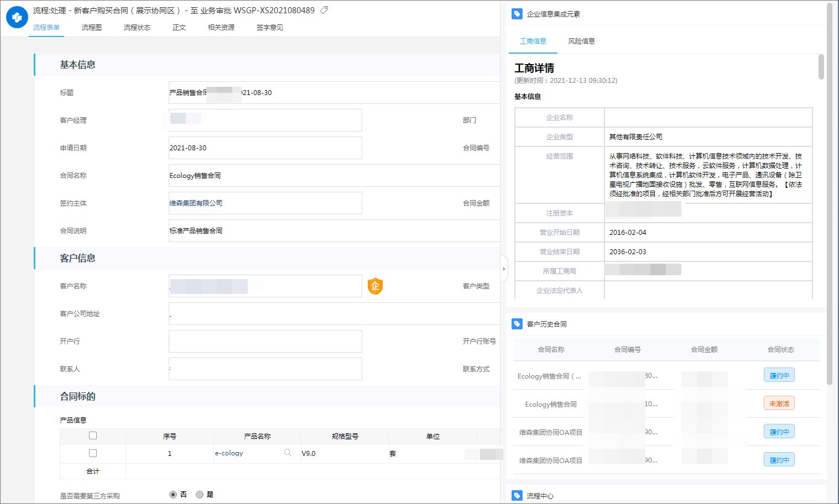Viewport: 839px width, 504px height.
Task: Select the 风险信息 tab
Action: click(x=582, y=41)
